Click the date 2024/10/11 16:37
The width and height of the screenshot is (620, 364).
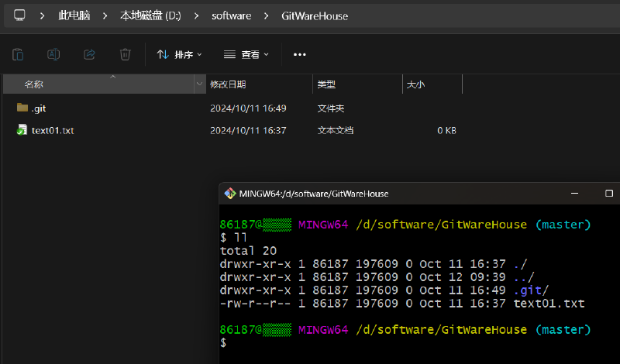(248, 130)
